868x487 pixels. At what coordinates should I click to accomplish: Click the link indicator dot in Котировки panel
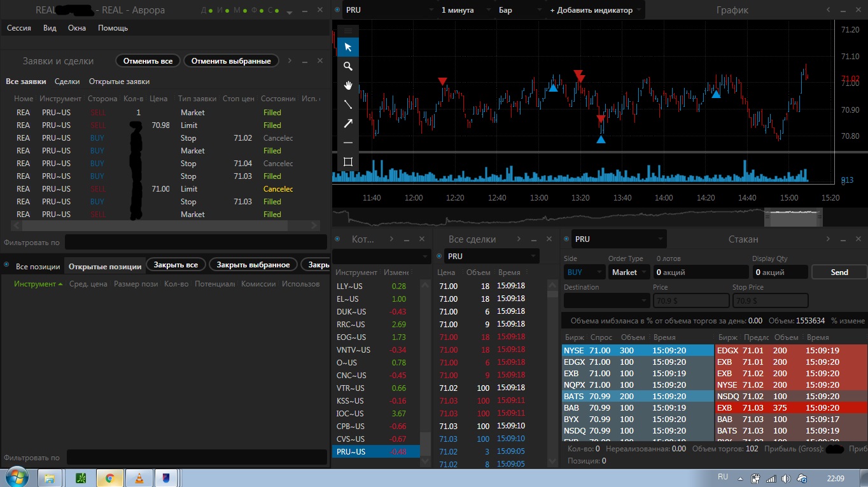point(337,239)
